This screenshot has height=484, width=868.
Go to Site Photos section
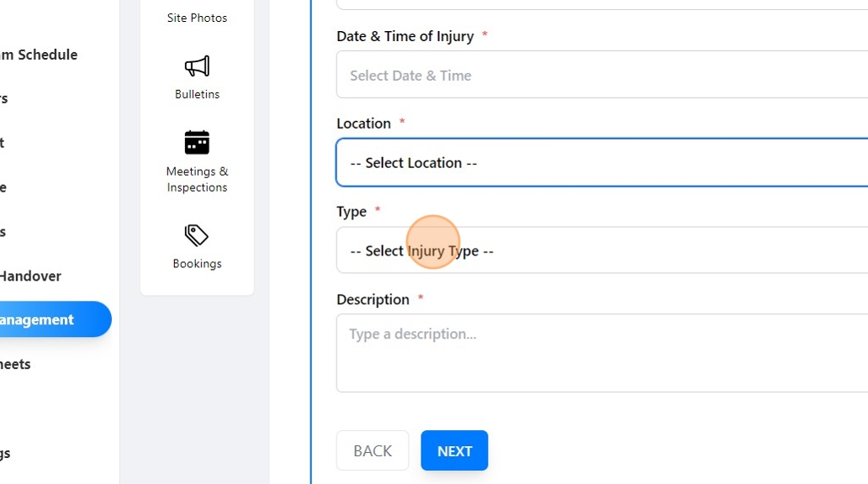(x=197, y=18)
